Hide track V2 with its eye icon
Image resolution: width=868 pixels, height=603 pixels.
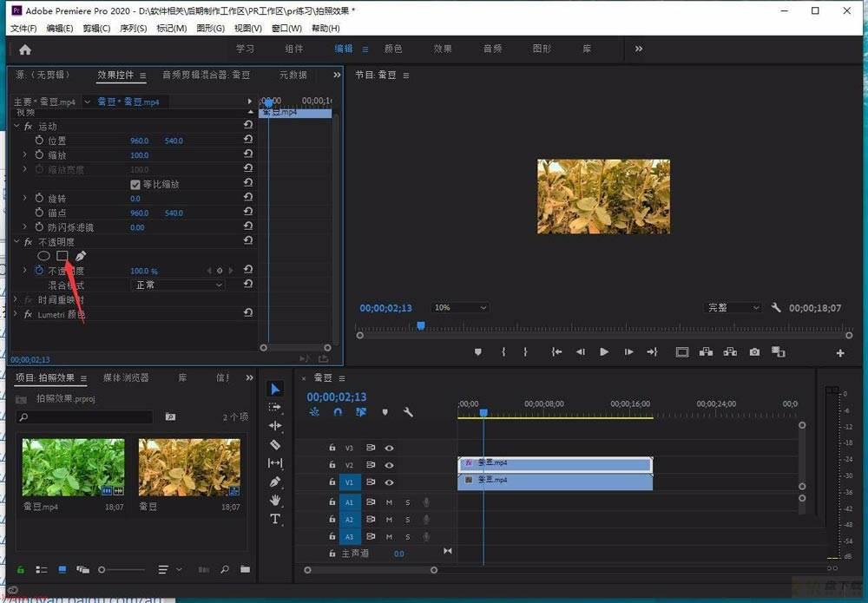389,465
